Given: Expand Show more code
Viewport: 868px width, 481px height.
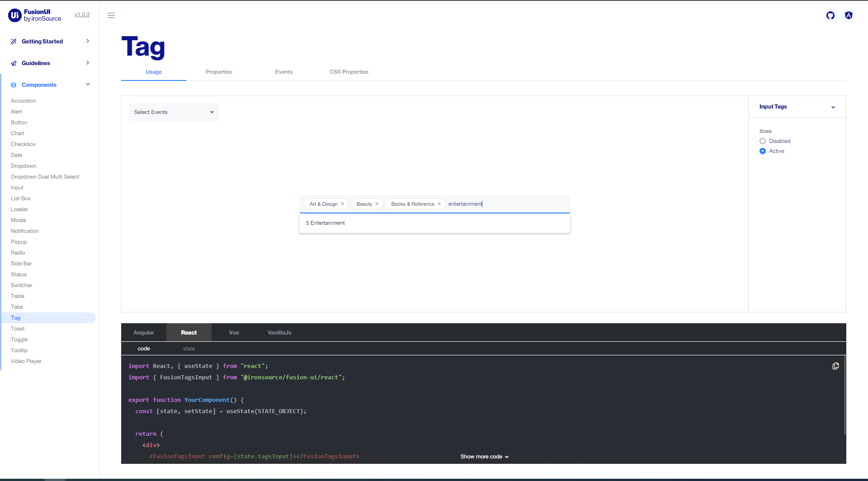Looking at the screenshot, I should (484, 457).
